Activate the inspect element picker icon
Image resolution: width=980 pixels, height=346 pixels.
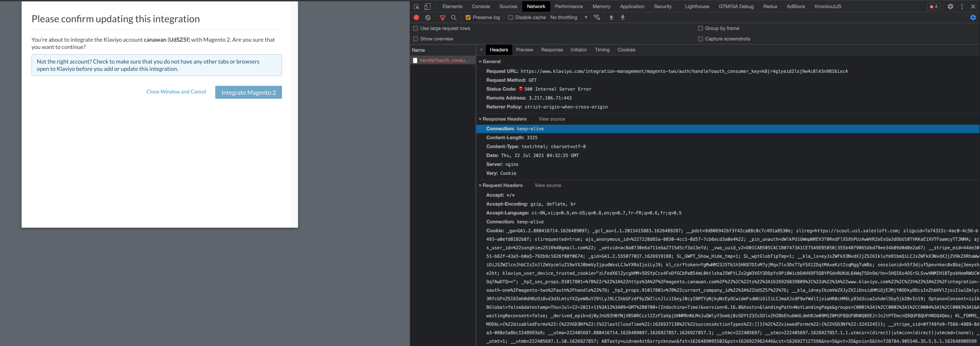416,6
